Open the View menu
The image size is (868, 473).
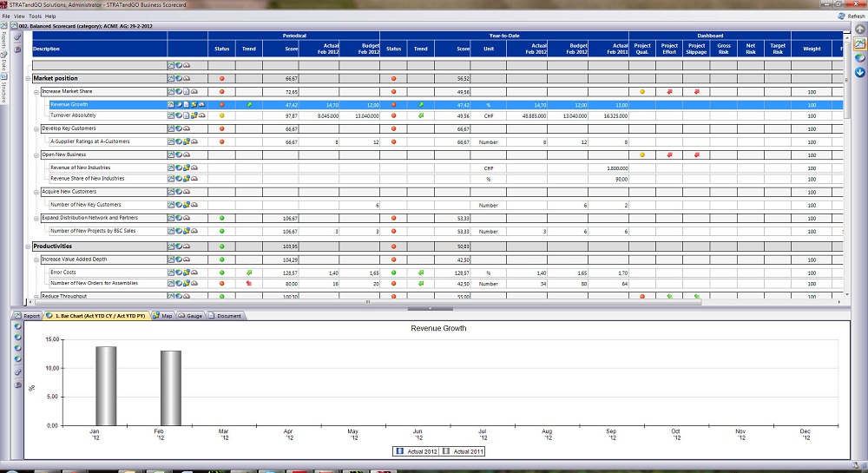coord(19,16)
